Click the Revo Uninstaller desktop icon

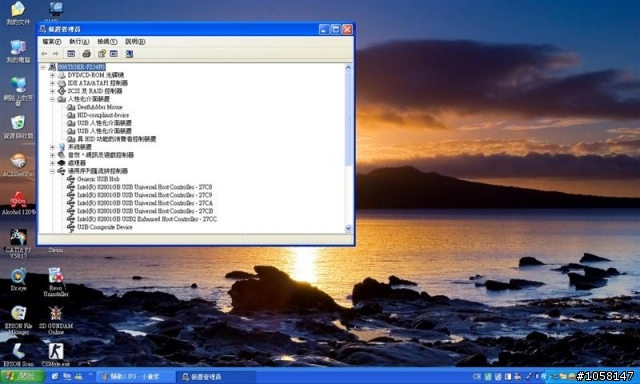coord(56,282)
